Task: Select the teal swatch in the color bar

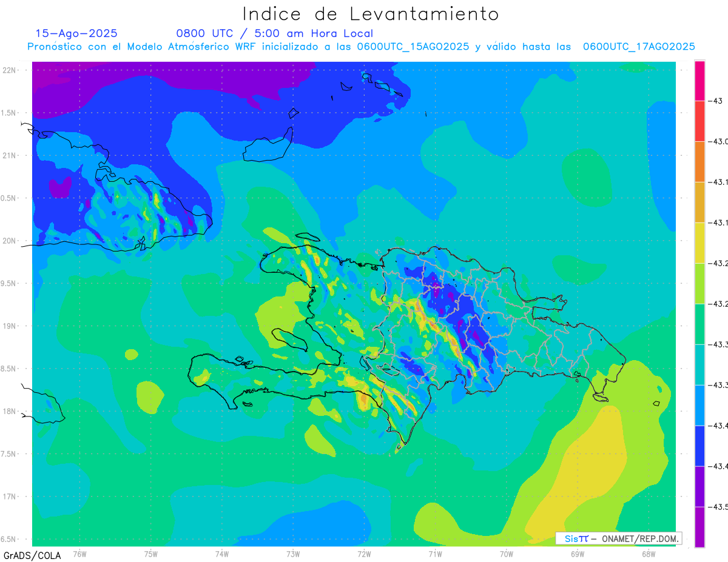Action: [699, 364]
